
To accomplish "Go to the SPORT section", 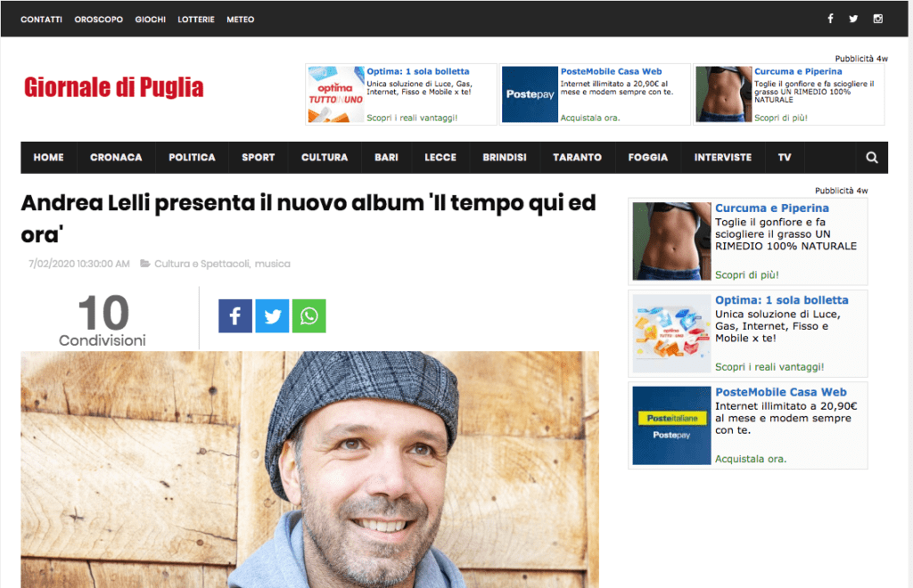I will (x=258, y=157).
